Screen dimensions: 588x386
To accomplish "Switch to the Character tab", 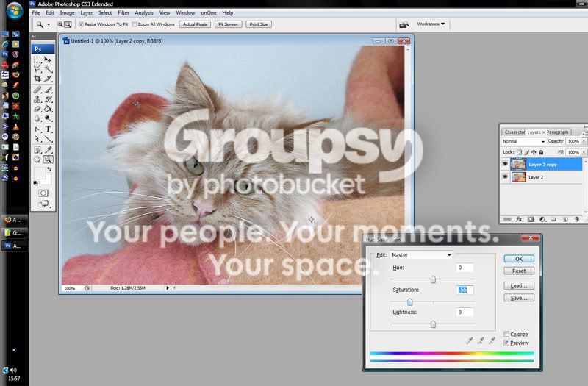I will (513, 132).
